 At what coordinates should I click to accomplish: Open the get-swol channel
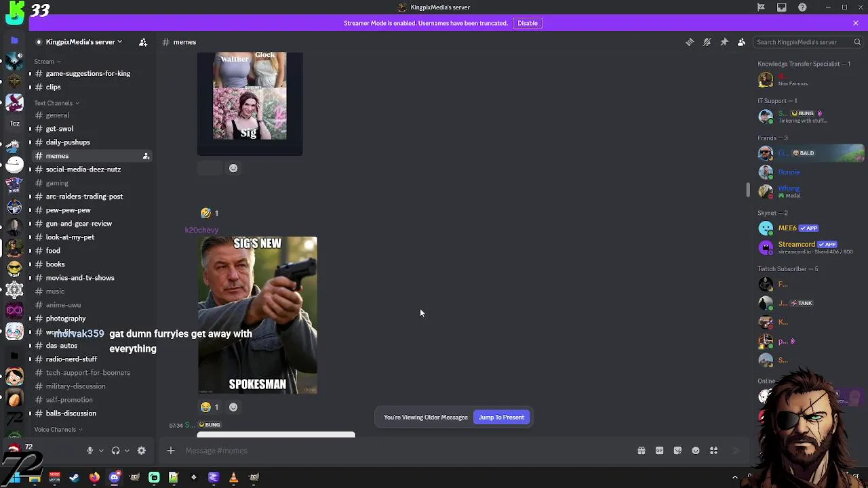60,129
